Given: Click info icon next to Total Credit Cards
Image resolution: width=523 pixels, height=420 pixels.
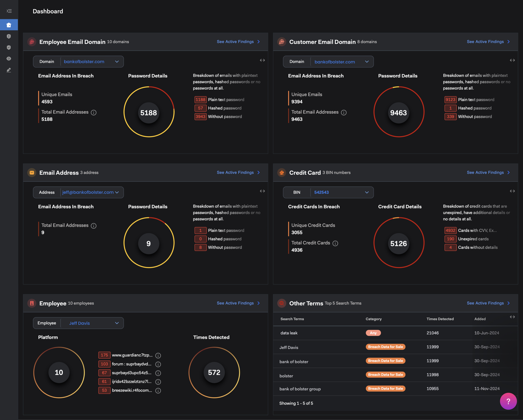Looking at the screenshot, I should point(335,243).
